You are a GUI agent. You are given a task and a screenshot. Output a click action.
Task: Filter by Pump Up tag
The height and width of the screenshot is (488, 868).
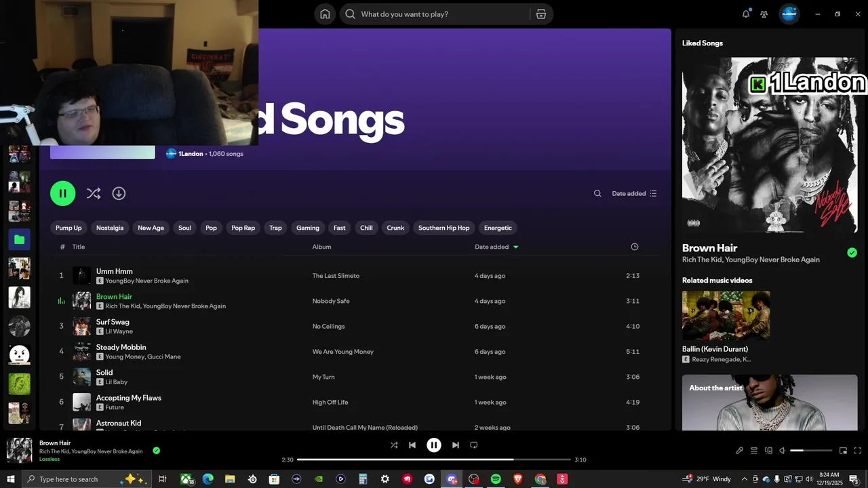(68, 228)
